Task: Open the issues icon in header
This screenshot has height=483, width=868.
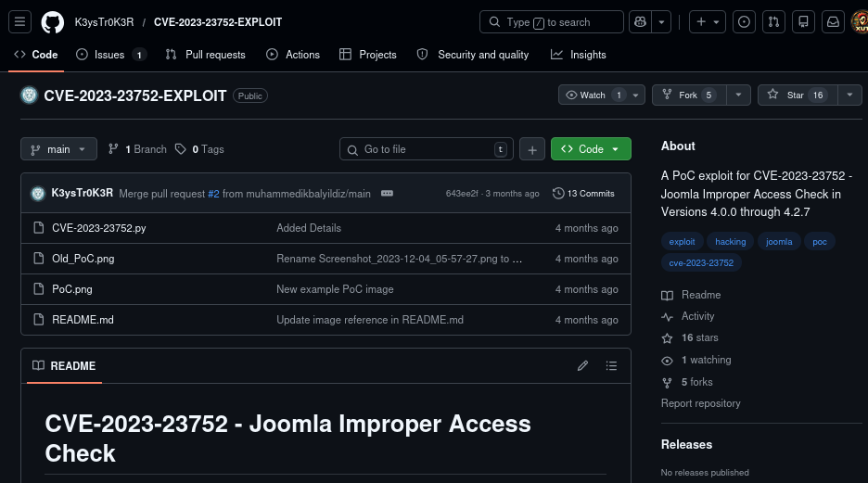Action: point(744,22)
